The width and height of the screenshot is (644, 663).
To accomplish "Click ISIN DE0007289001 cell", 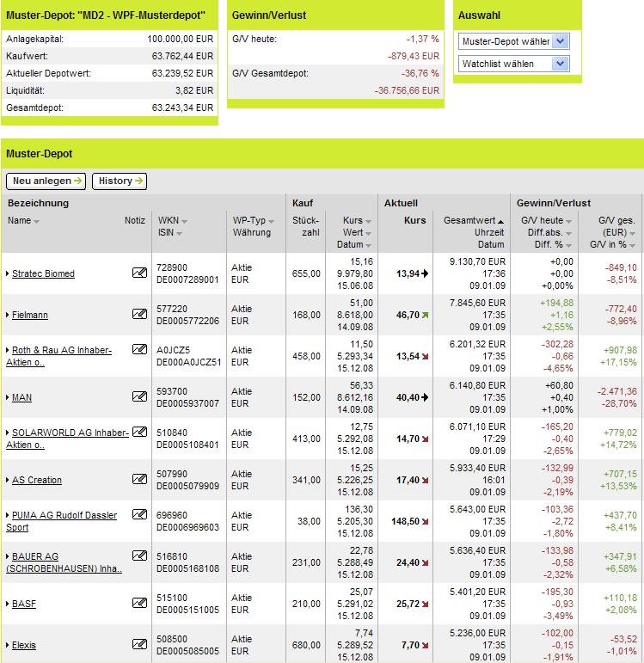I will pos(187,279).
